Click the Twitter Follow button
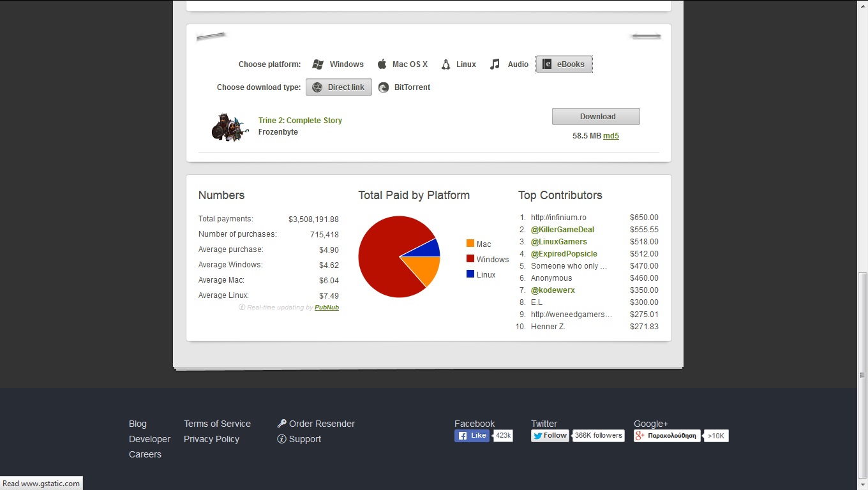Viewport: 868px width, 490px height. [x=550, y=436]
